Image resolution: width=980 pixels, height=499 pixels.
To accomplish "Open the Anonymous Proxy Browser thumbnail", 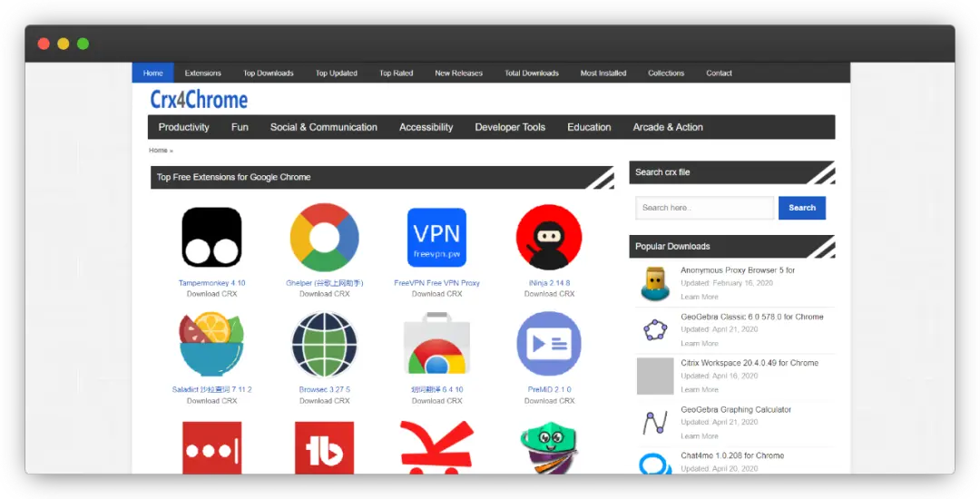I will (x=655, y=283).
